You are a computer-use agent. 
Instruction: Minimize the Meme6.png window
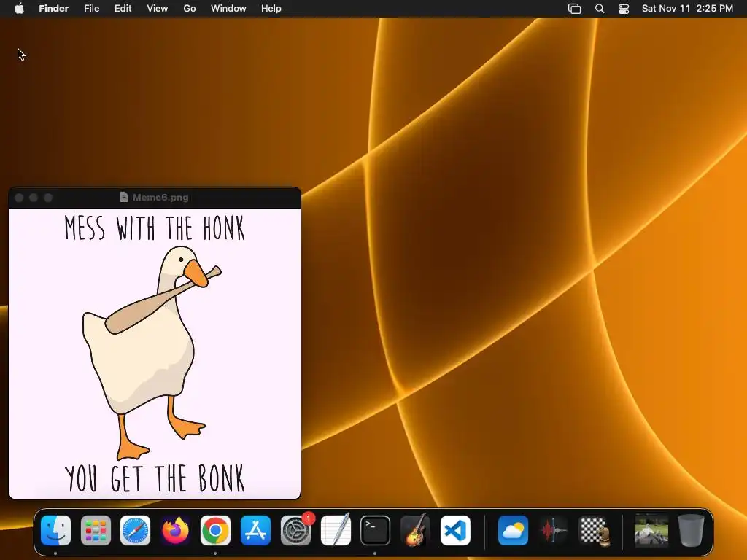point(34,198)
